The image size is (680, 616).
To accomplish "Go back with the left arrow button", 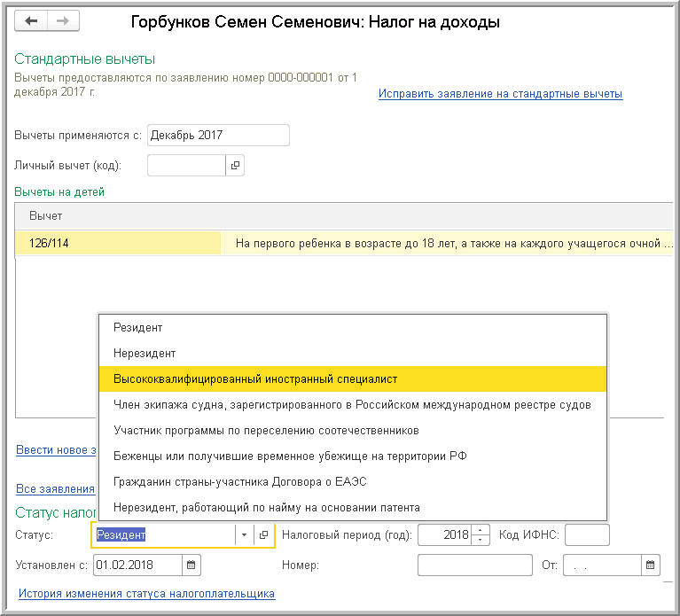I will [31, 20].
